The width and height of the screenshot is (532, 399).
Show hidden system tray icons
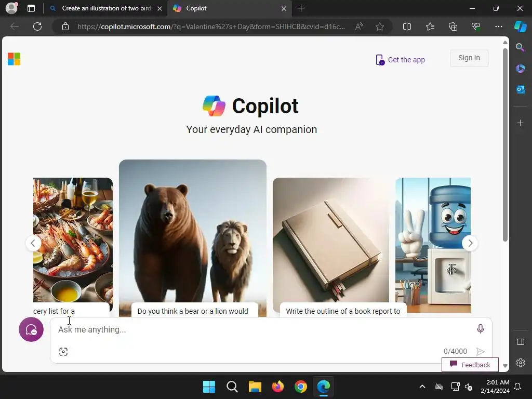click(x=422, y=387)
